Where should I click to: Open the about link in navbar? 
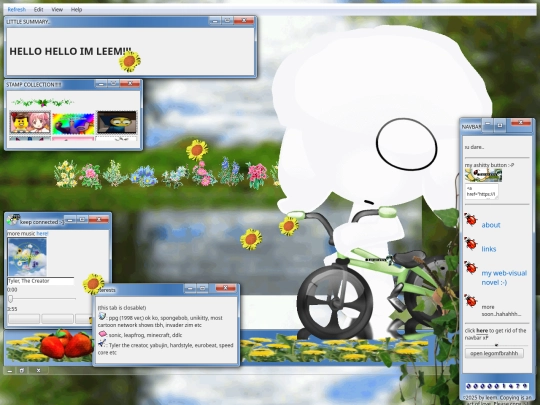tap(491, 225)
